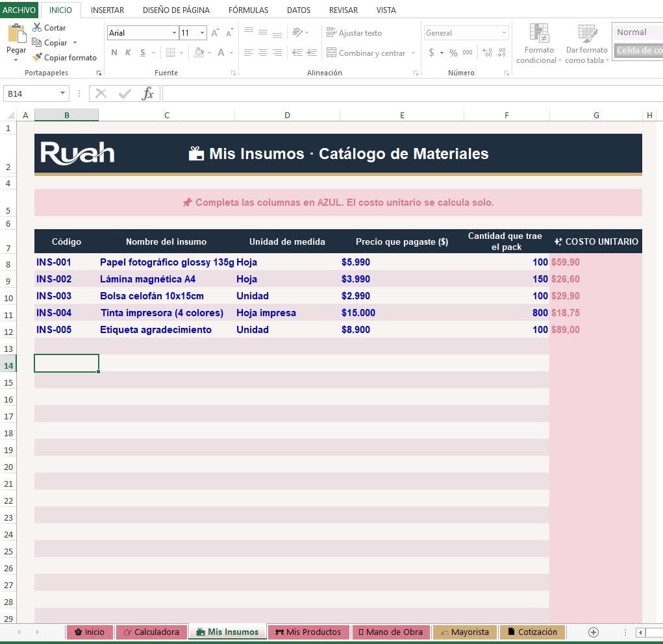Click the cancel X in formula bar
The width and height of the screenshot is (663, 644).
point(101,93)
